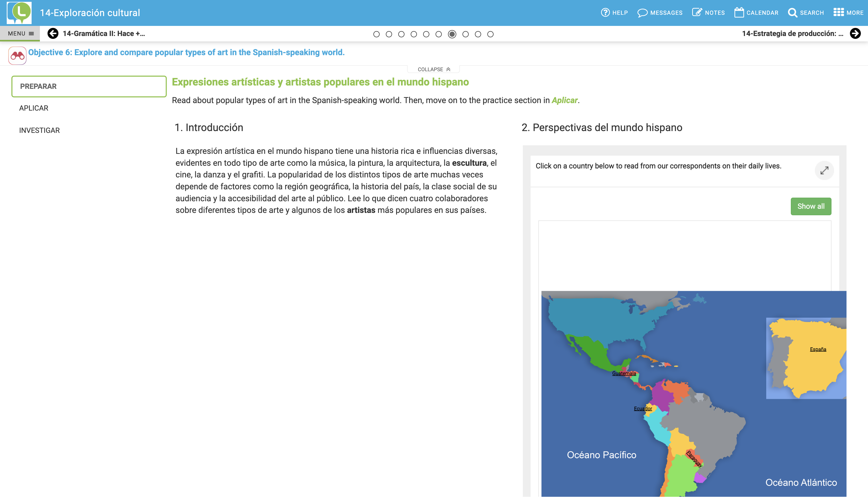Select the third page indicator circle
868x503 pixels.
coord(401,34)
